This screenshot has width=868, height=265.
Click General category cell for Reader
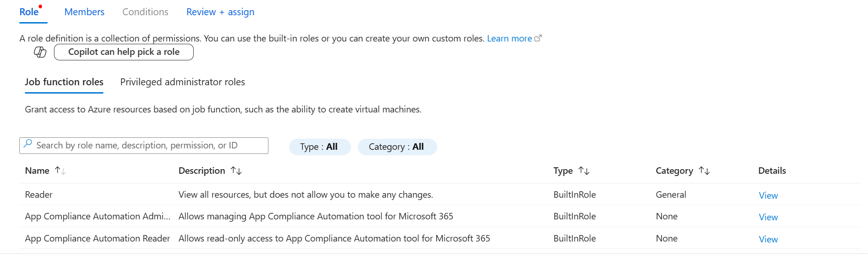[671, 194]
